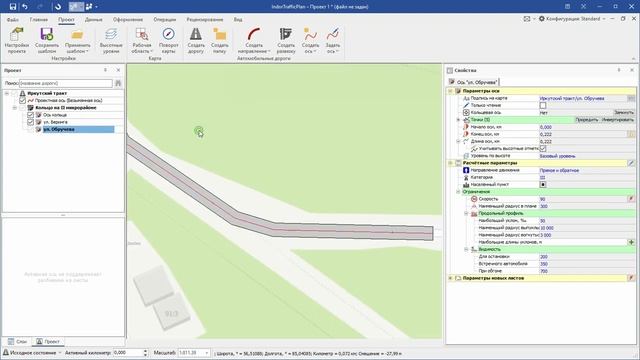Open Высотные уровни tool

[111, 40]
